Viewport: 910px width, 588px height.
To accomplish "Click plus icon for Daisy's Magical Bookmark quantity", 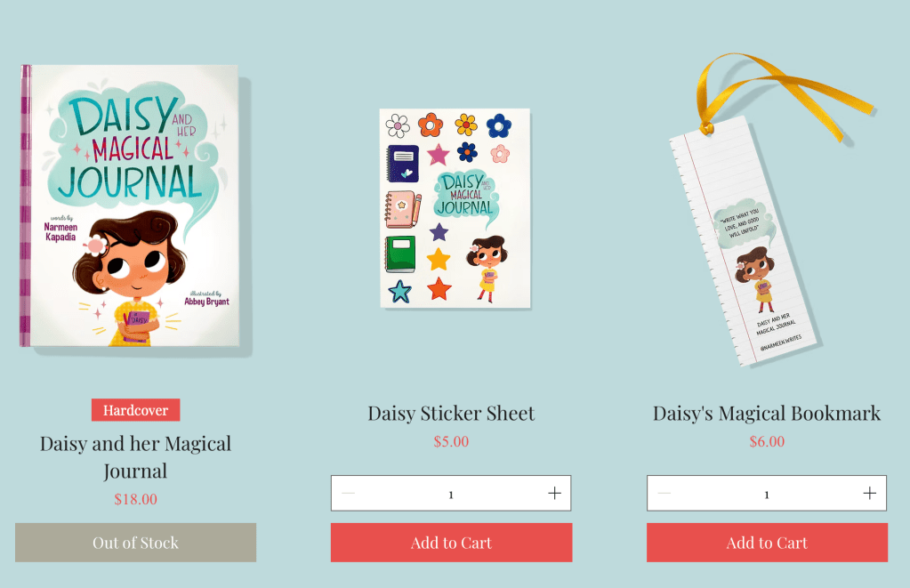I will (869, 494).
